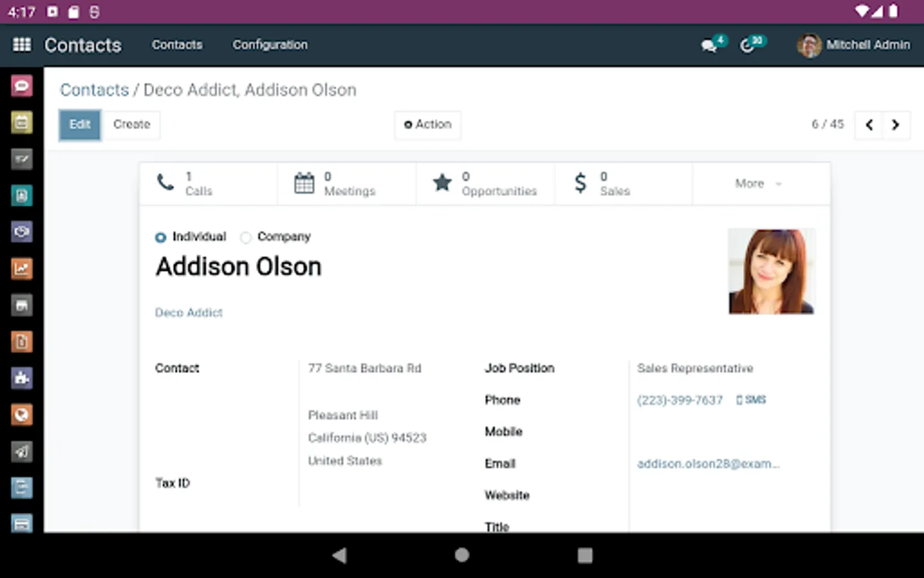This screenshot has height=578, width=924.
Task: Click the Sales Representative job text
Action: click(x=695, y=369)
